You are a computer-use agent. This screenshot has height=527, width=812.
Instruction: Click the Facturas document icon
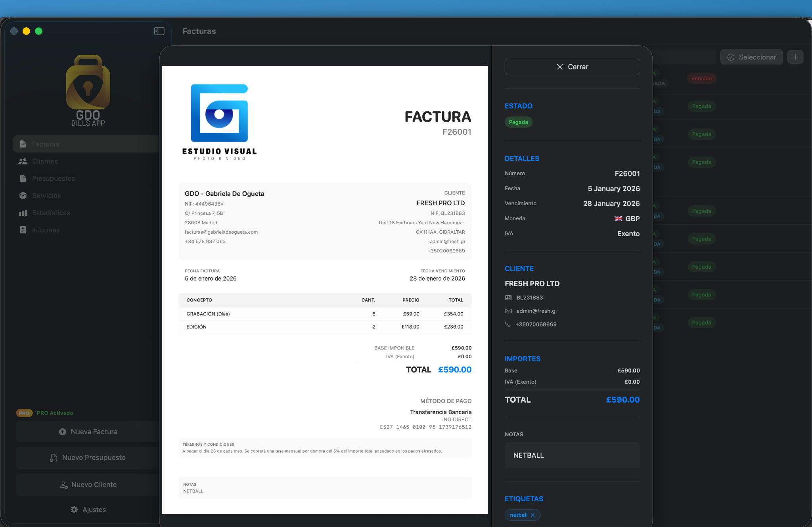(23, 144)
